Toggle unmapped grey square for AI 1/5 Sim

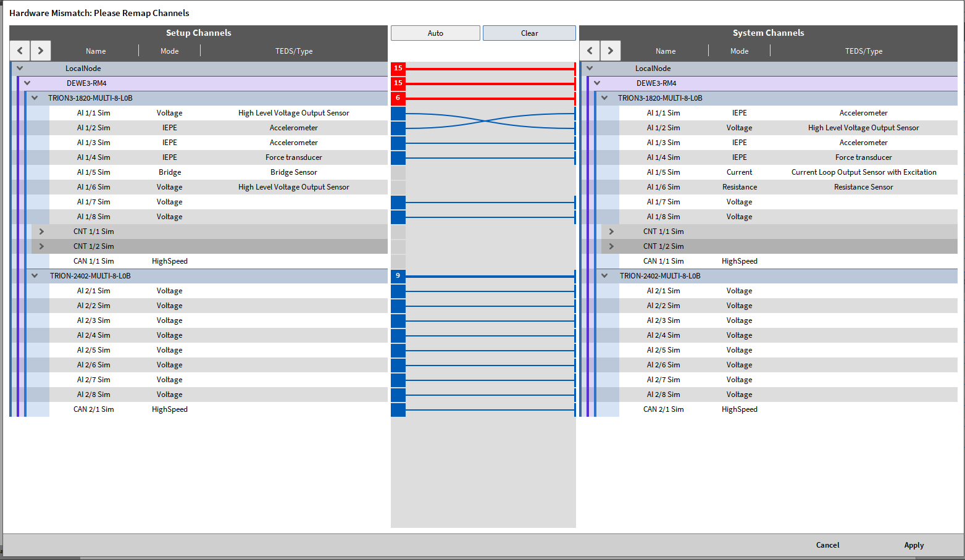coord(398,173)
